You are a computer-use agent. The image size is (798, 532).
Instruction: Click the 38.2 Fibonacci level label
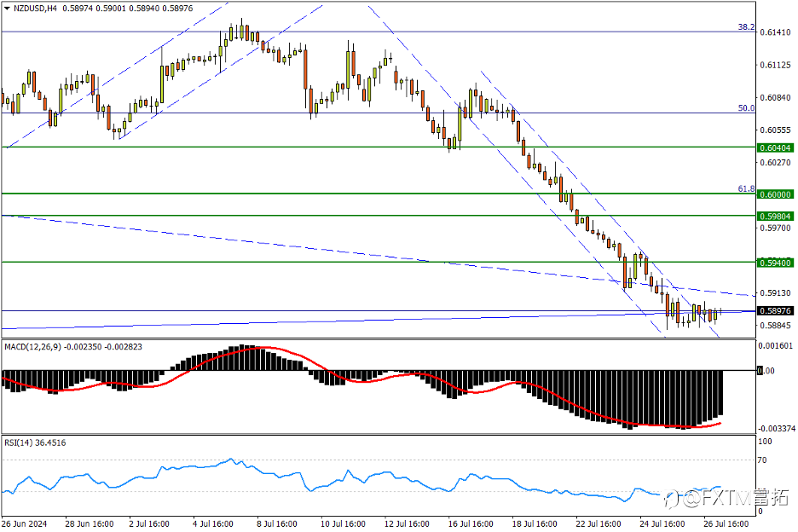[x=747, y=27]
